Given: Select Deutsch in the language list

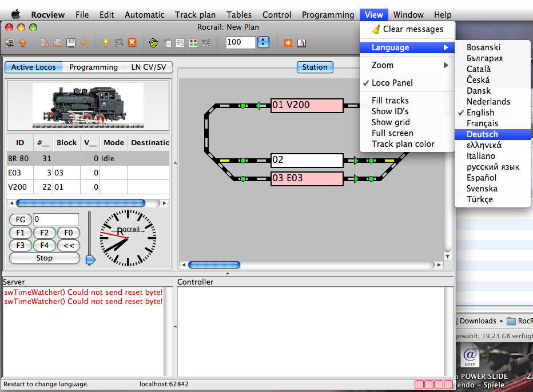Looking at the screenshot, I should click(x=482, y=134).
